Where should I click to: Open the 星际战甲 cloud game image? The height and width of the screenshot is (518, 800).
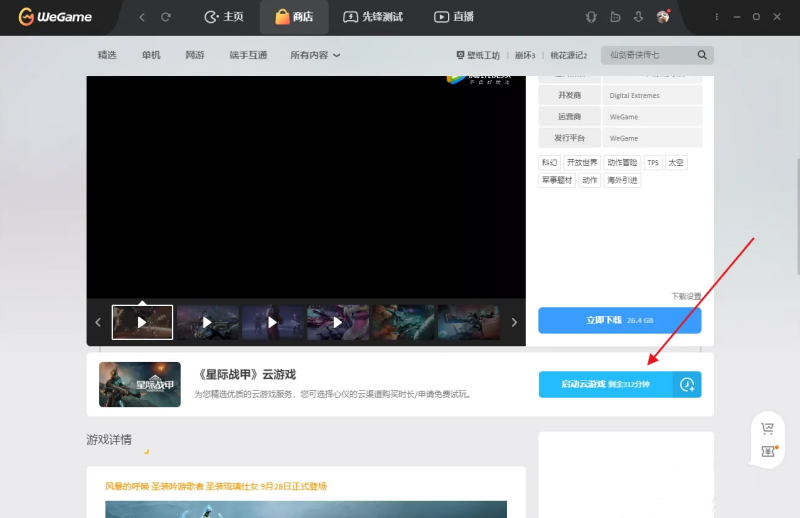pyautogui.click(x=140, y=384)
